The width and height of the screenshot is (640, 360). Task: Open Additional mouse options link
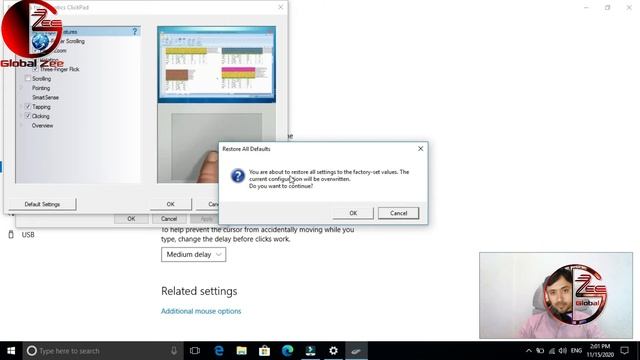(x=201, y=311)
